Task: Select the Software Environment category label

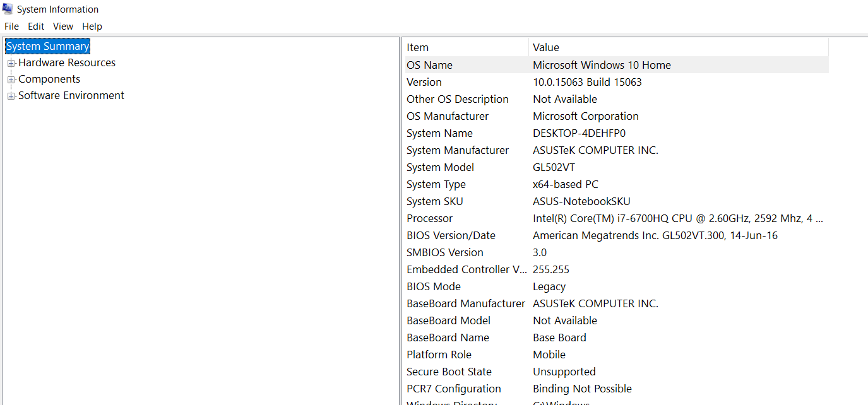Action: coord(71,96)
